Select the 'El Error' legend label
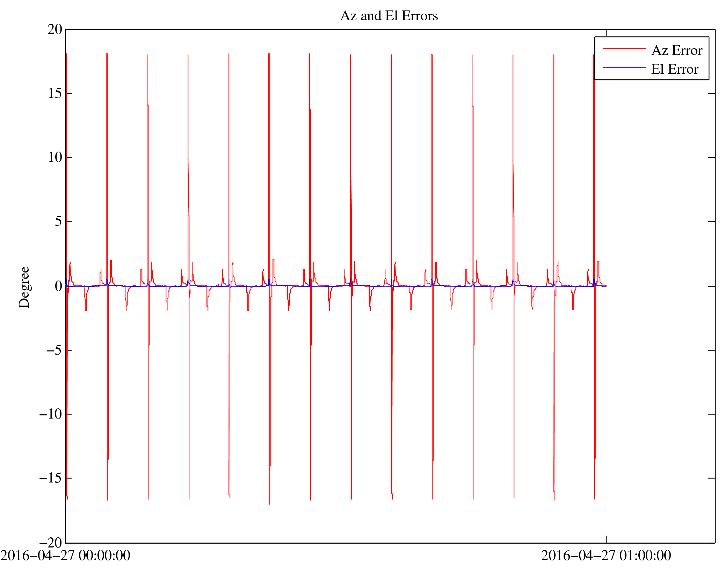725x588 pixels. pos(674,70)
